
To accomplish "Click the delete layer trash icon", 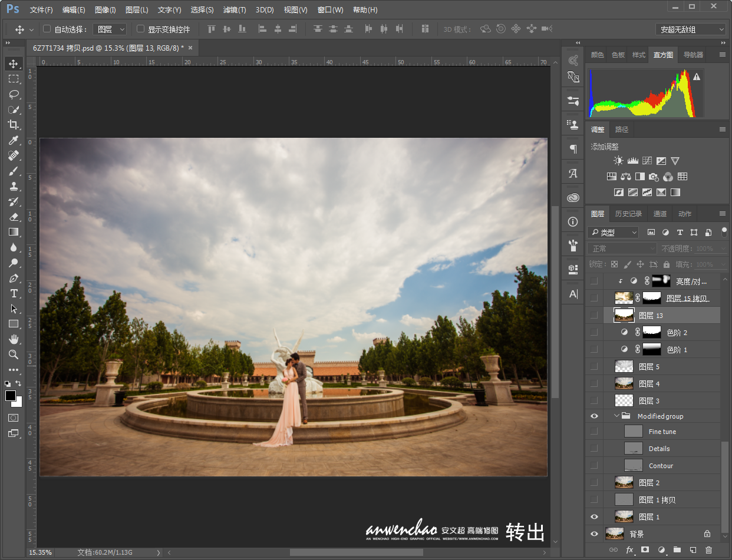I will [709, 550].
